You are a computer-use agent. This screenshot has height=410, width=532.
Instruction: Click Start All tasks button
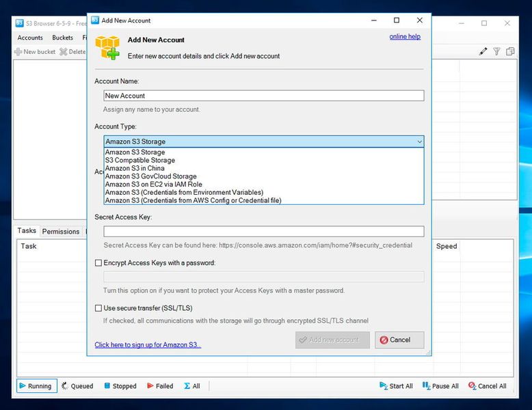tap(396, 386)
